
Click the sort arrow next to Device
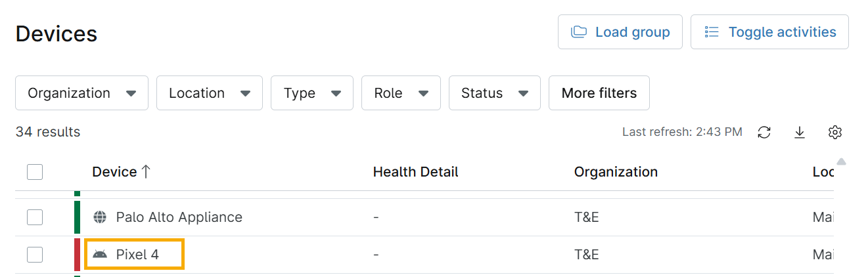146,172
